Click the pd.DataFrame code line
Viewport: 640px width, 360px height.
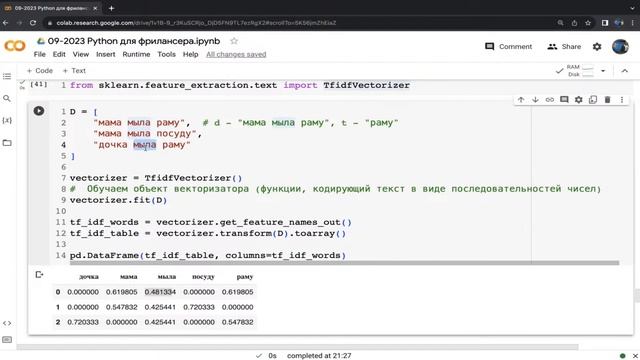tap(208, 255)
